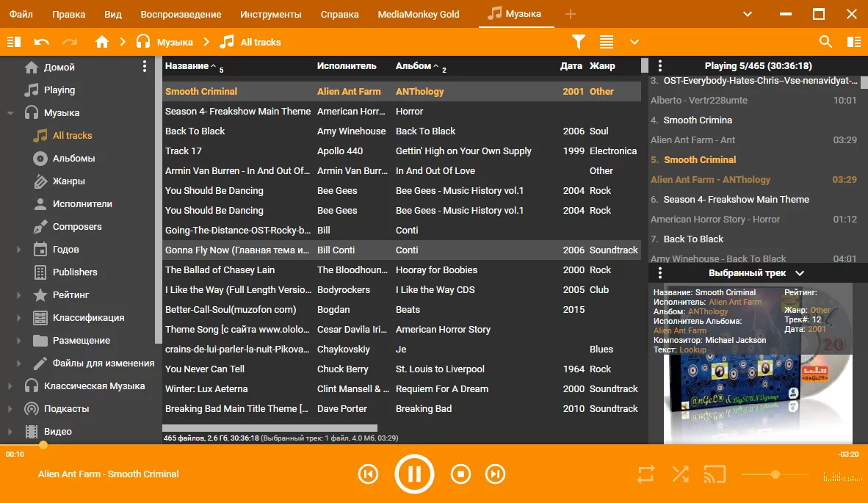The width and height of the screenshot is (868, 503).
Task: Open search with magnifier icon
Action: 825,42
